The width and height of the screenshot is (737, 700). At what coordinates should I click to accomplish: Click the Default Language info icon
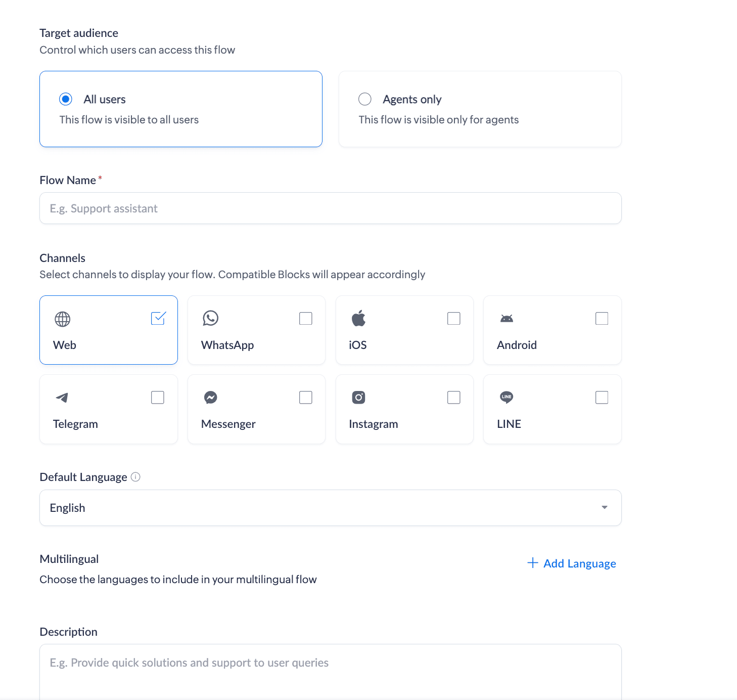(135, 477)
